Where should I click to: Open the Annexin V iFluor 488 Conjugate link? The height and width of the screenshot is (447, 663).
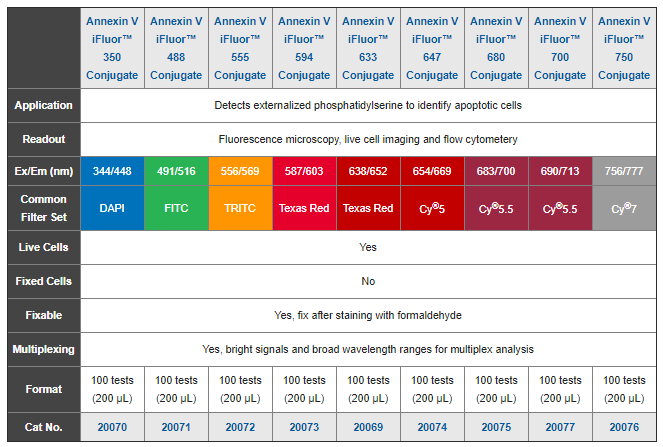176,48
